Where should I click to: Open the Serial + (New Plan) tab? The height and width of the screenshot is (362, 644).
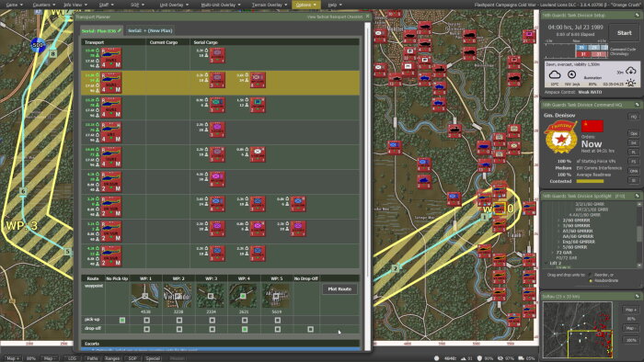(150, 30)
